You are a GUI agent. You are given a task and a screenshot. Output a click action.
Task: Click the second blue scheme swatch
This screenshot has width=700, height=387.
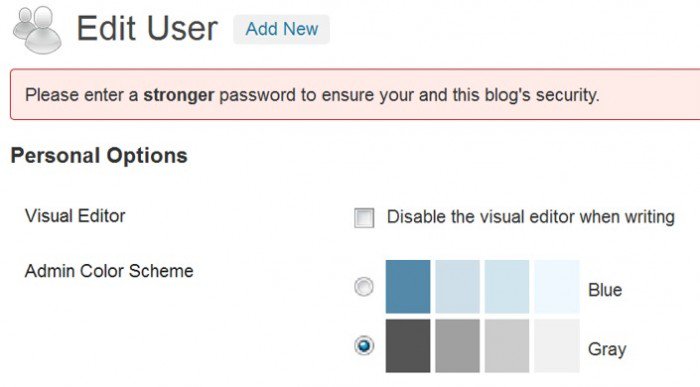tap(458, 287)
